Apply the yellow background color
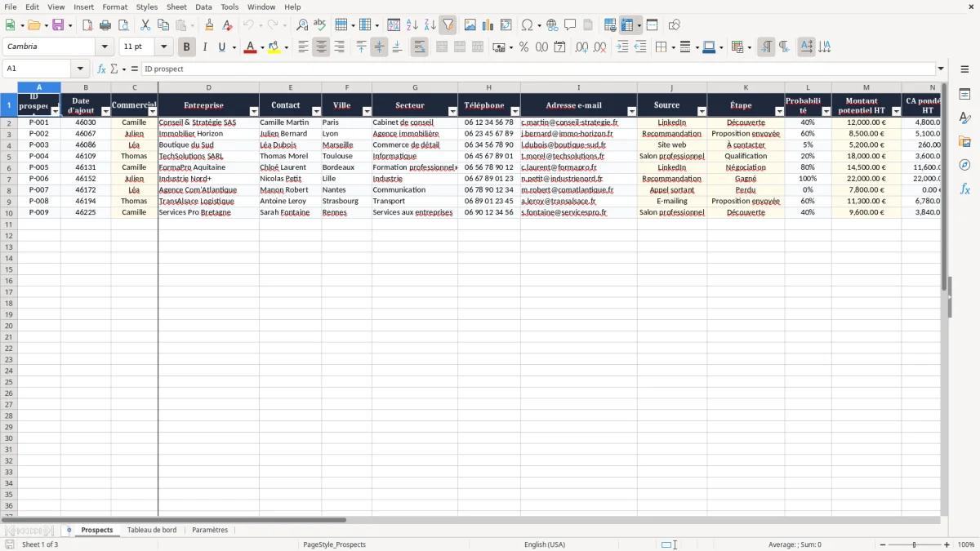The image size is (980, 551). [x=274, y=47]
